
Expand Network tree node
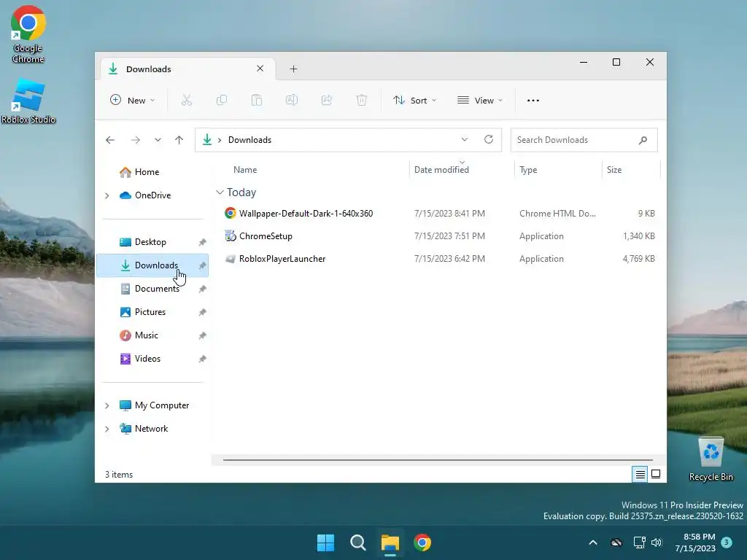pyautogui.click(x=107, y=429)
